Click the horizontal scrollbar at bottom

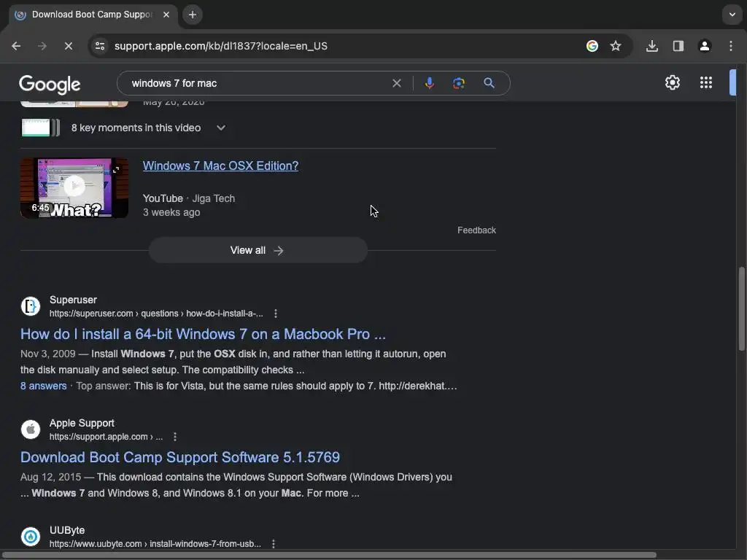point(329,555)
